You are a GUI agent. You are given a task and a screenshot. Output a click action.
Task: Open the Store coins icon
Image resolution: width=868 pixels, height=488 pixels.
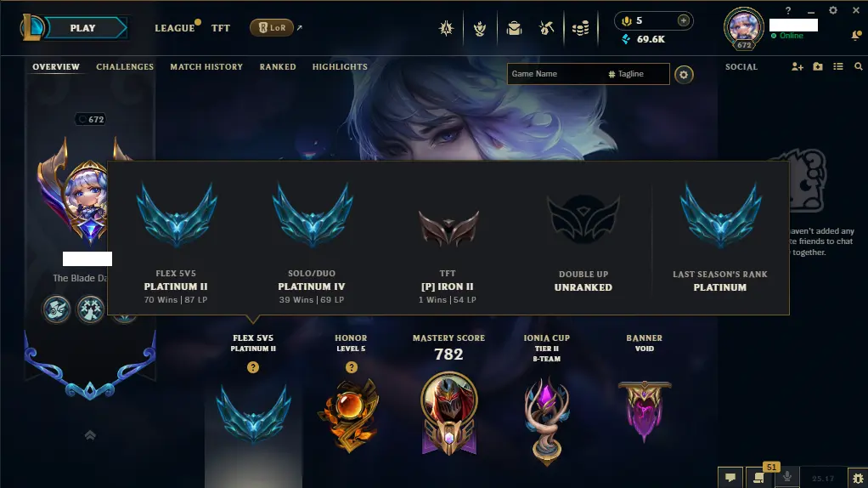580,28
